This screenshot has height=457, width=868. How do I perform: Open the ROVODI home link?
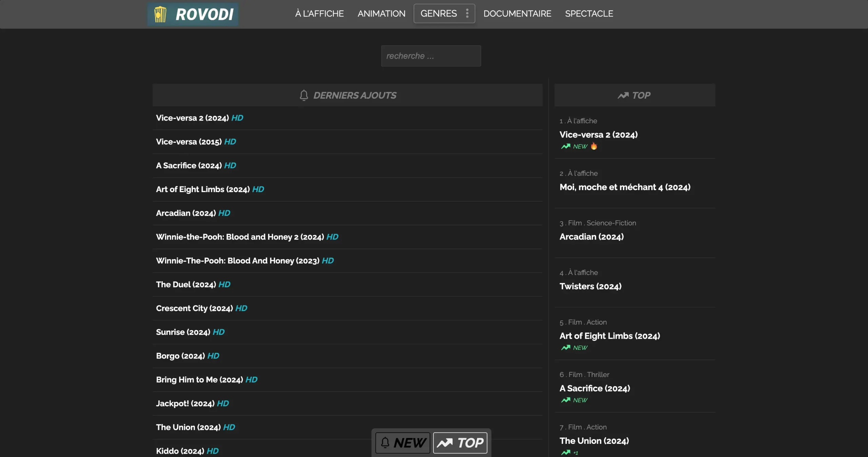click(x=193, y=14)
